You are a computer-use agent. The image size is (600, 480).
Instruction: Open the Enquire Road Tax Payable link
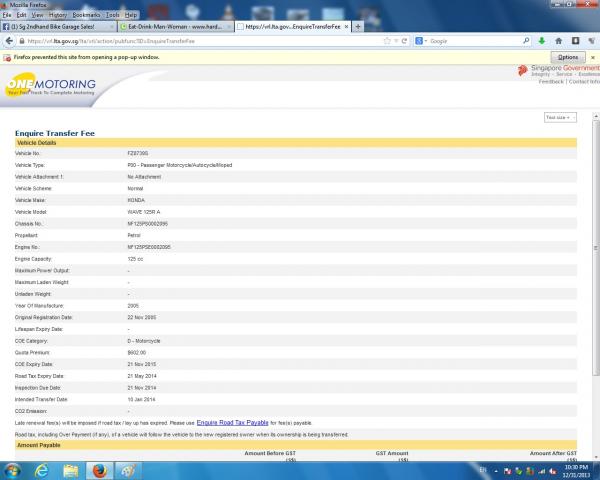[232, 423]
